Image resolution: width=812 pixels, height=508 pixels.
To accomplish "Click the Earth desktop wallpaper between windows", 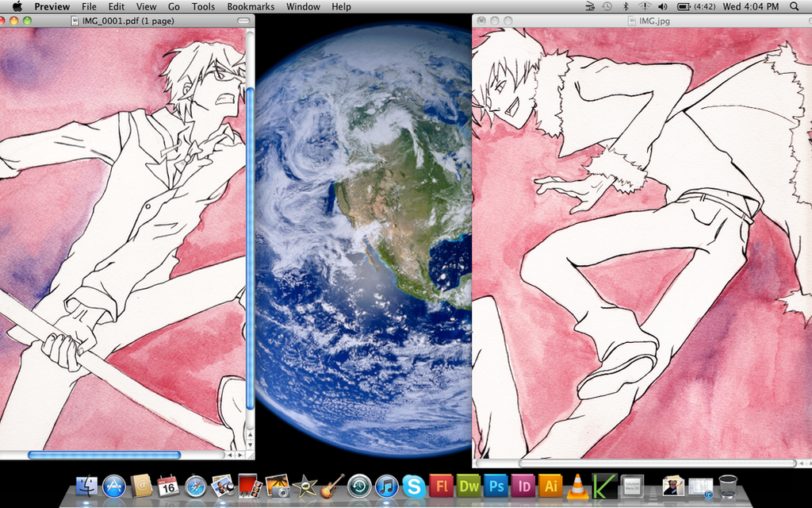I will coord(363,238).
